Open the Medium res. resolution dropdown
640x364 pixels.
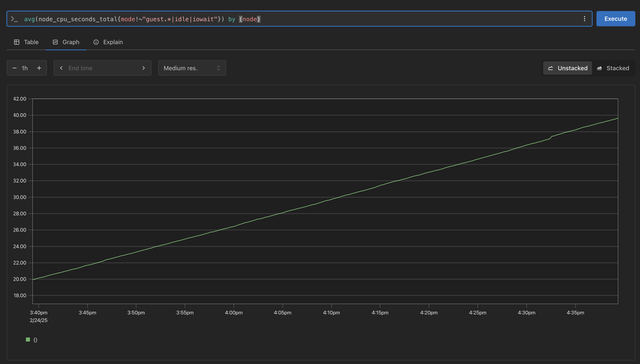point(192,68)
